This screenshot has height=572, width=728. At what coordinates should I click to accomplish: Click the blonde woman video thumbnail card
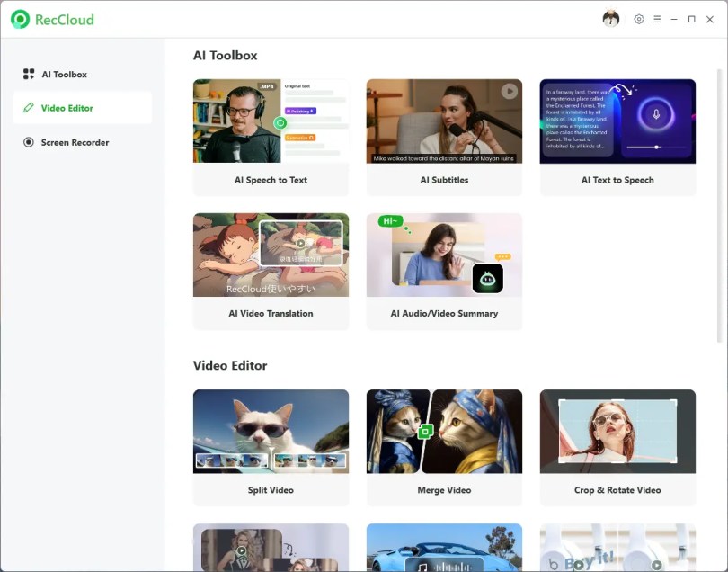271,548
